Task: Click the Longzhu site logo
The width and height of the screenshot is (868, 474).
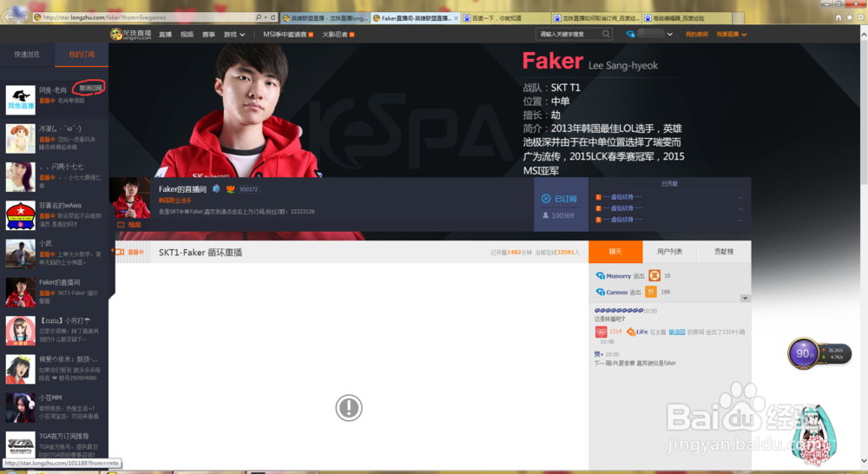Action: click(x=130, y=35)
